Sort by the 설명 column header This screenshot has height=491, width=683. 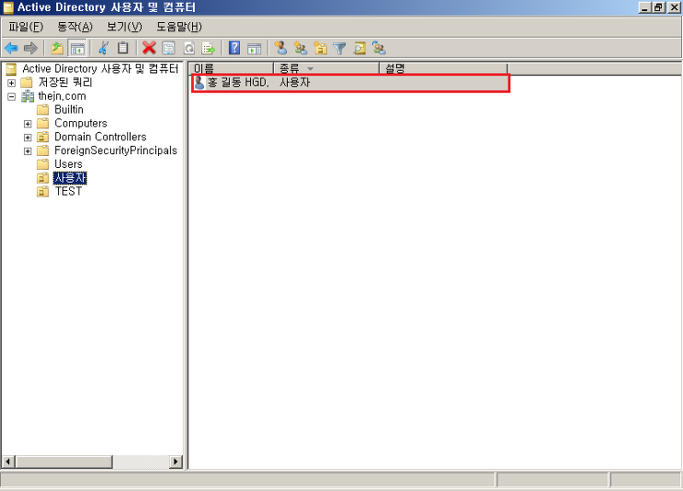443,68
